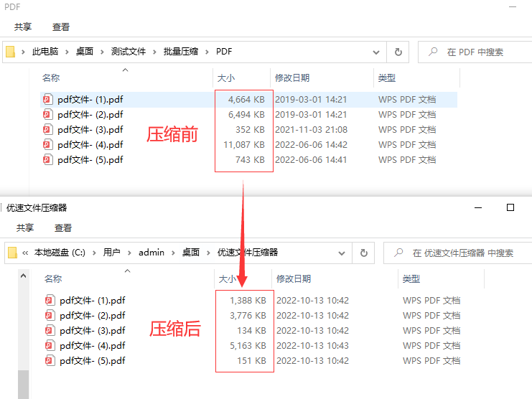Image resolution: width=532 pixels, height=399 pixels.
Task: Sort by 大小 column in PDF window
Action: coord(226,78)
